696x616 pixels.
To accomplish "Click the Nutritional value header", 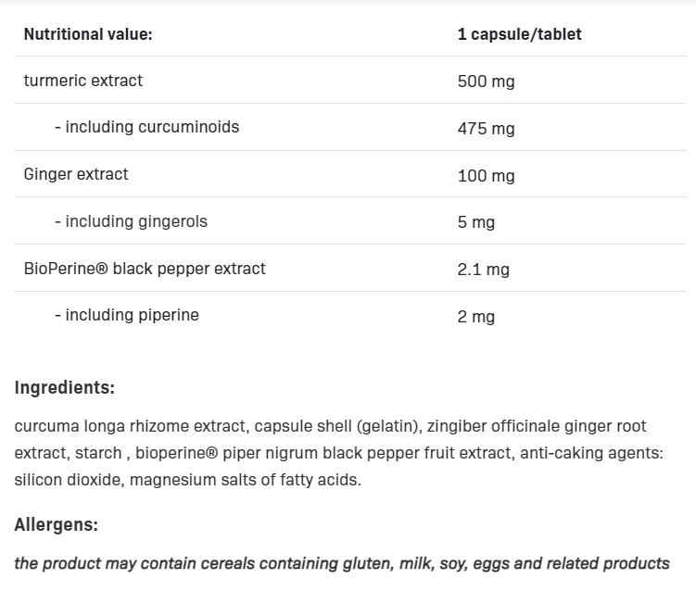I will (88, 34).
